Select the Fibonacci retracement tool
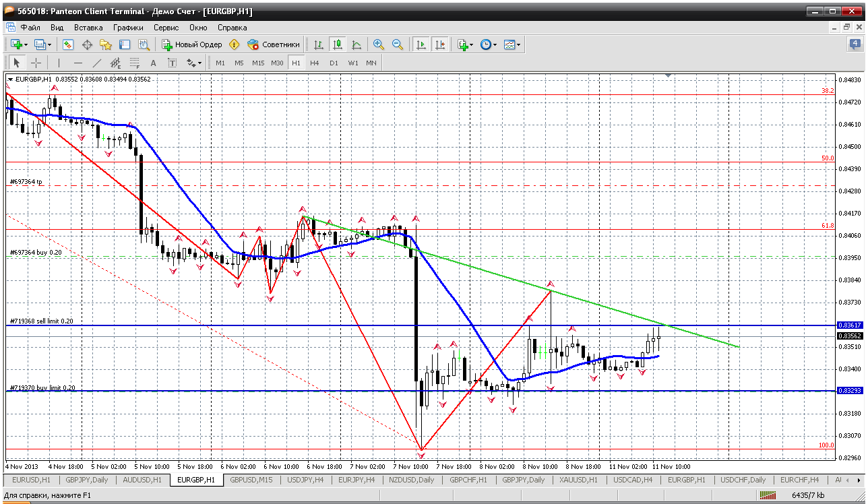Screen dimensions: 868x504 (x=134, y=63)
